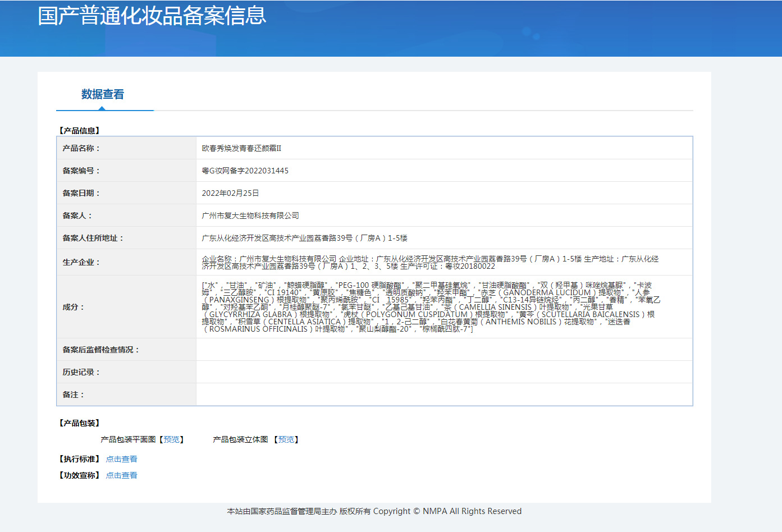Viewport: 782px width, 532px height.
Task: Click the 【产品信息】 section heading
Action: click(79, 131)
